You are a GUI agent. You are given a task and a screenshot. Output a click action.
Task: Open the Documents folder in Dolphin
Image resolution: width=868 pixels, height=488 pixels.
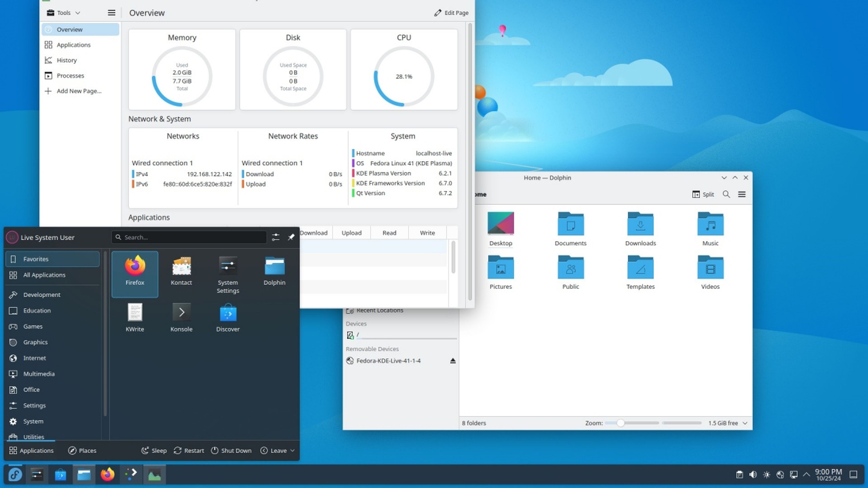(570, 229)
